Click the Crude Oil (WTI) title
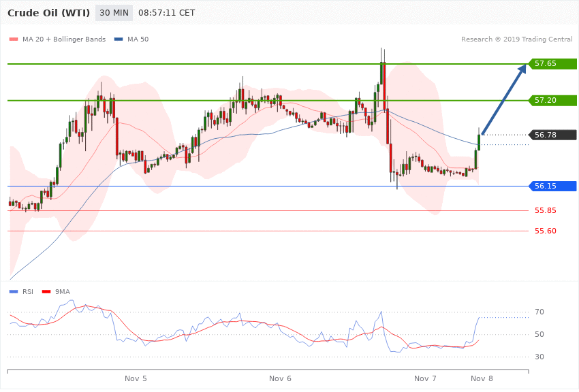The image size is (579, 392). tap(49, 13)
